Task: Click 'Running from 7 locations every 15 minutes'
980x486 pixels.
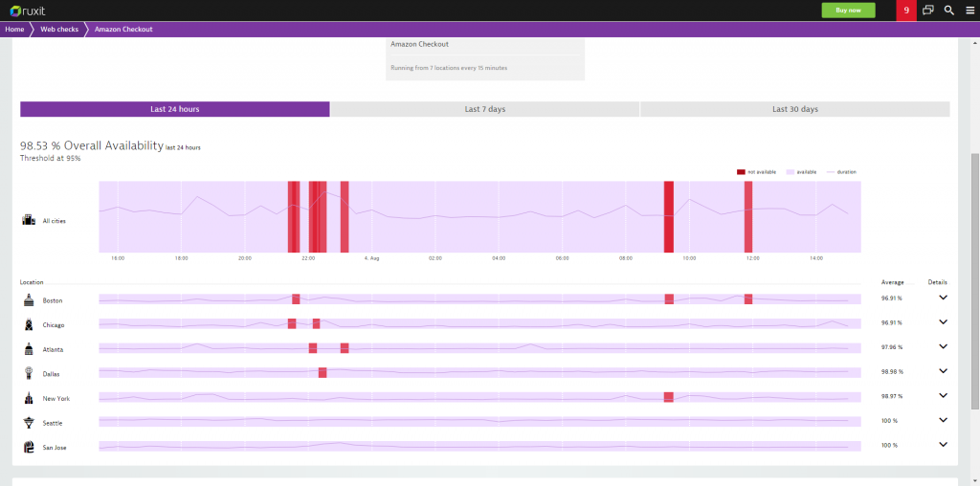Action: pyautogui.click(x=449, y=68)
